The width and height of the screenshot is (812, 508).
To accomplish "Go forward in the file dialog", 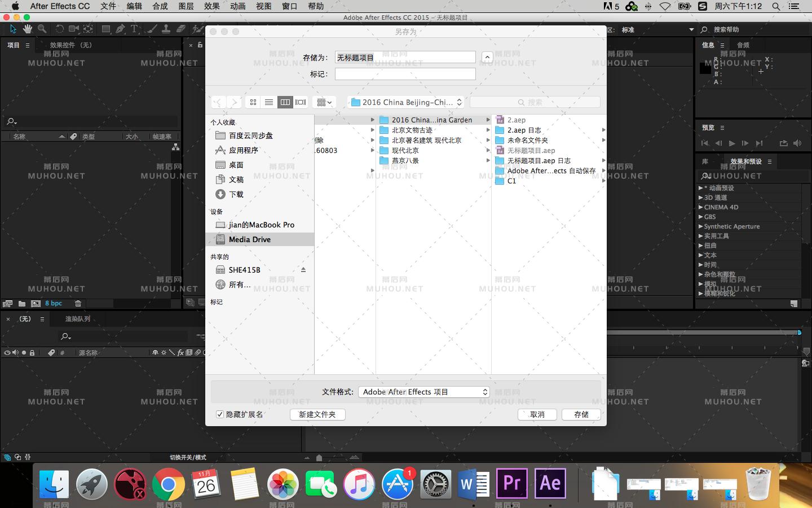I will [x=234, y=102].
